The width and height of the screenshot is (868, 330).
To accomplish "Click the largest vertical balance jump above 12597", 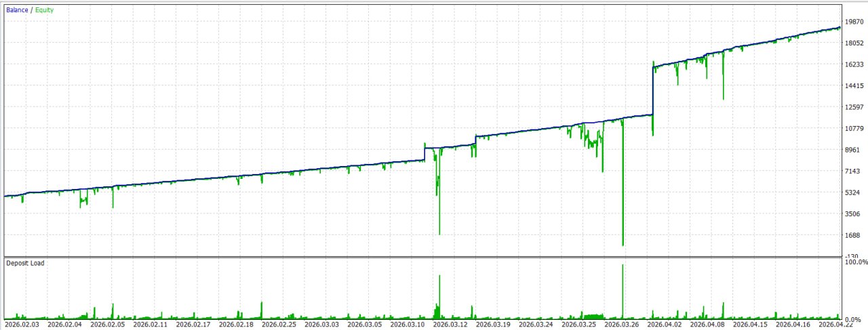I will [x=652, y=88].
